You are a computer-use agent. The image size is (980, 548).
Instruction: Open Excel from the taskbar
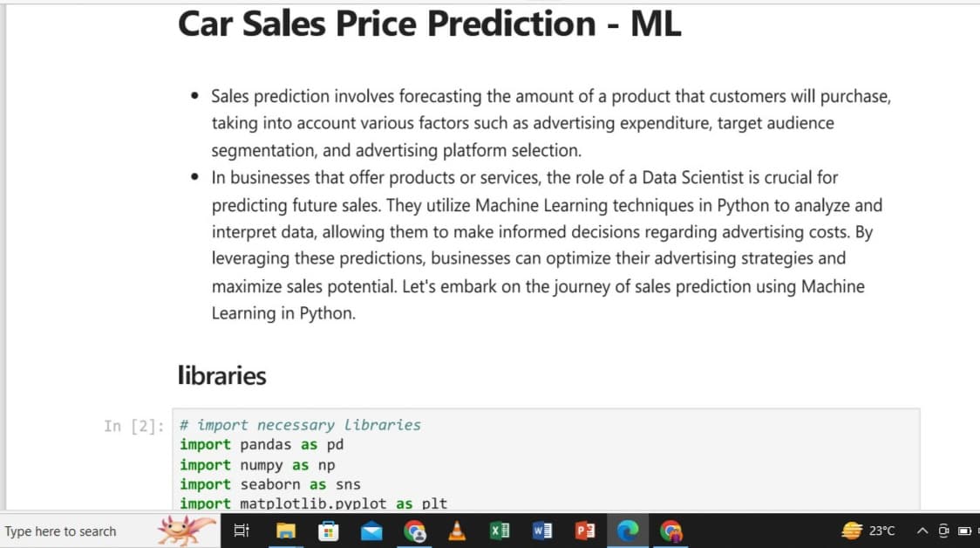pos(500,531)
